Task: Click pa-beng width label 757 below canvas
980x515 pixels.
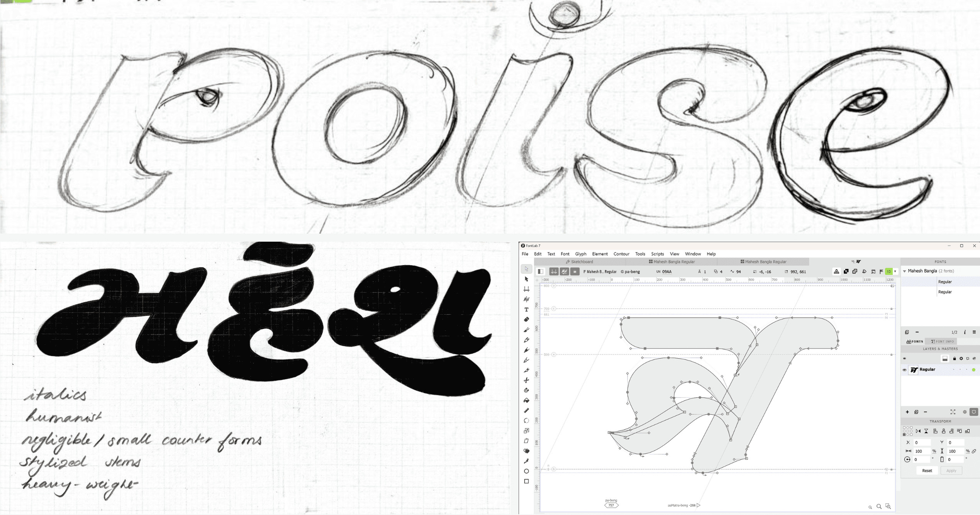Action: [611, 505]
